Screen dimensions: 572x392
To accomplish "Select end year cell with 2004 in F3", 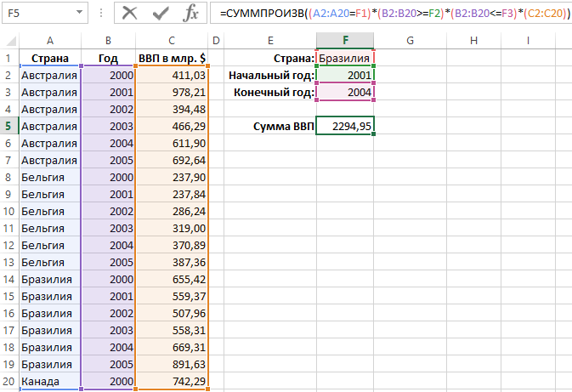I will coord(345,93).
